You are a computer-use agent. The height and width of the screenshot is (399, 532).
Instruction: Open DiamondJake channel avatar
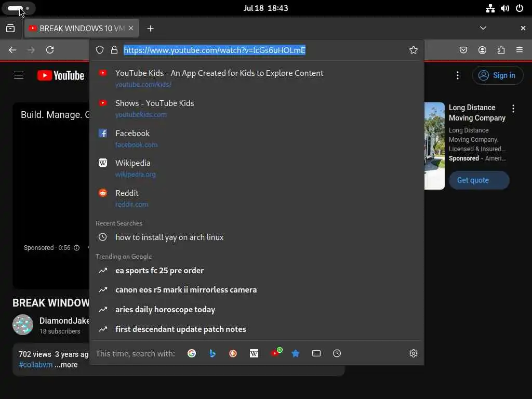23,325
